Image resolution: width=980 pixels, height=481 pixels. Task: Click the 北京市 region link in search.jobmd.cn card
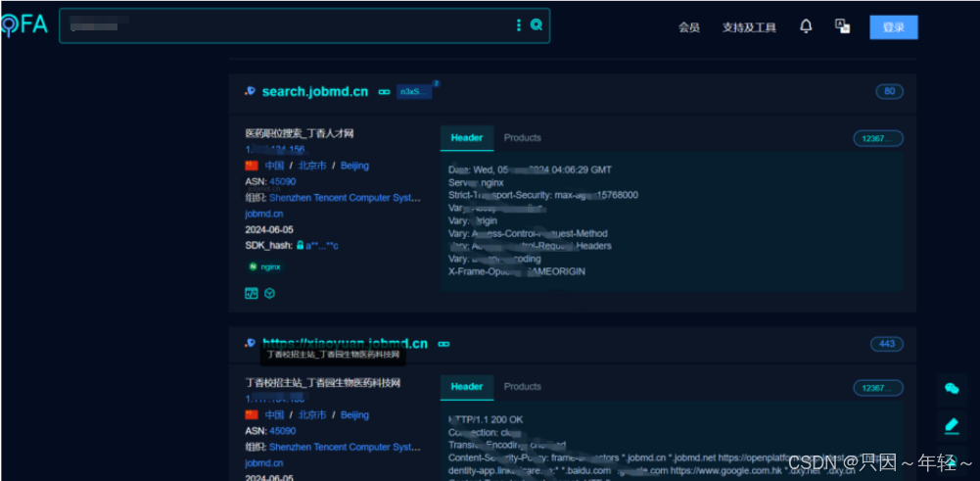tap(312, 166)
